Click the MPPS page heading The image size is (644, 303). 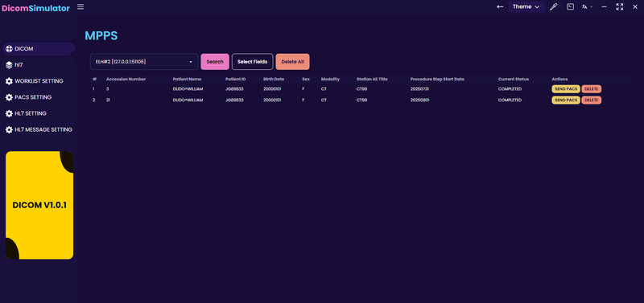101,35
